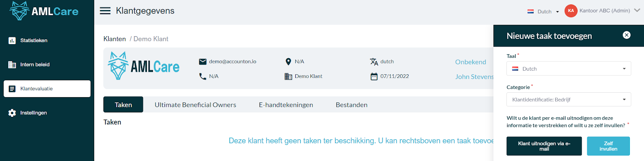The height and width of the screenshot is (161, 644).
Task: Expand the Kantoor ABC account chevron
Action: coord(637,10)
